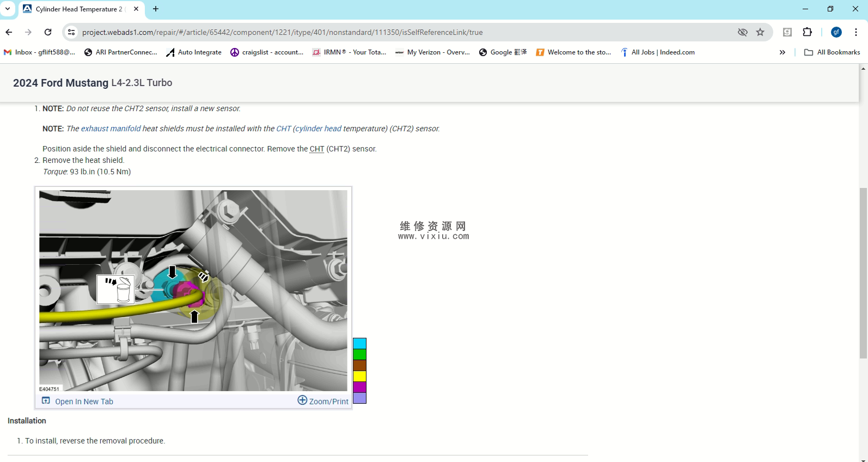Click the L4-2.3L Turbo engine text

click(142, 83)
